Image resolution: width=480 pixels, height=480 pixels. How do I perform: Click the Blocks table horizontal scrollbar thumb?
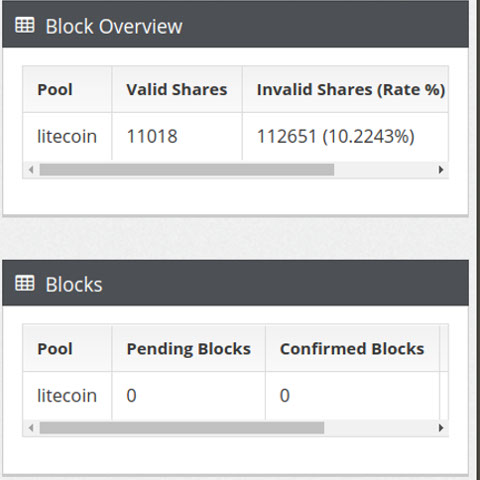tap(182, 428)
